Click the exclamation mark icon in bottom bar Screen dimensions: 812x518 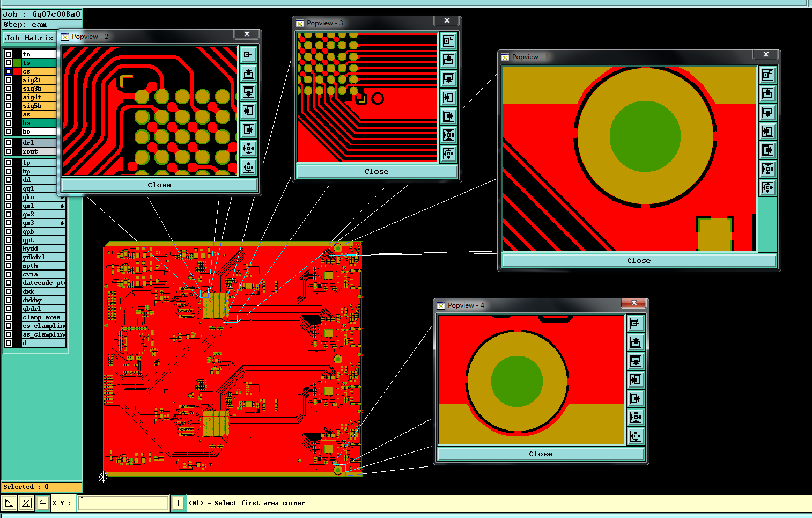(178, 503)
